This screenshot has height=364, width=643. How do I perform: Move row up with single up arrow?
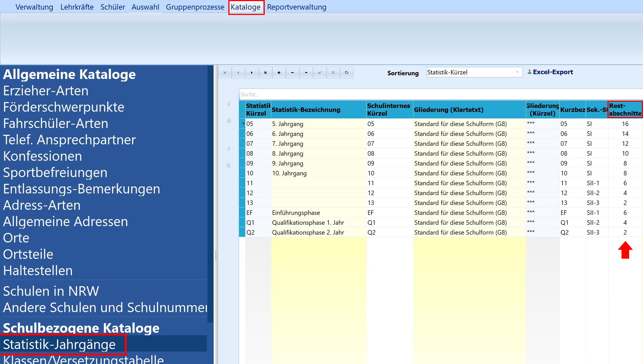point(229,104)
